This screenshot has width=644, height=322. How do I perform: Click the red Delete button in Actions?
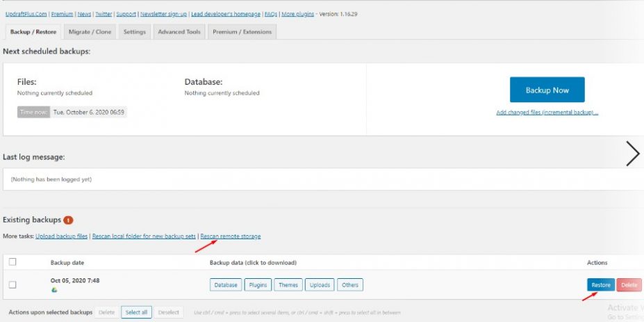pos(629,284)
